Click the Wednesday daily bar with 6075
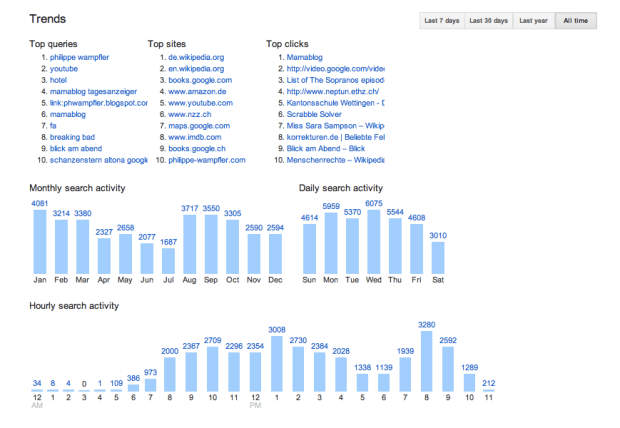The width and height of the screenshot is (620, 428). pos(374,242)
